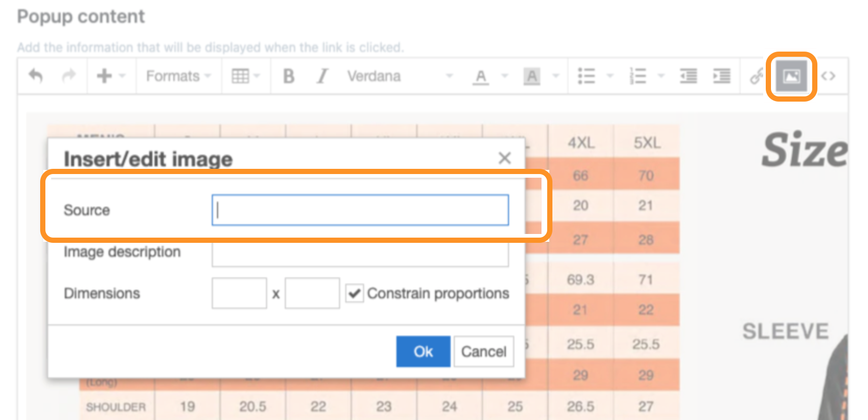Screen dimensions: 868x420
Task: Click the bullet list icon
Action: click(586, 76)
